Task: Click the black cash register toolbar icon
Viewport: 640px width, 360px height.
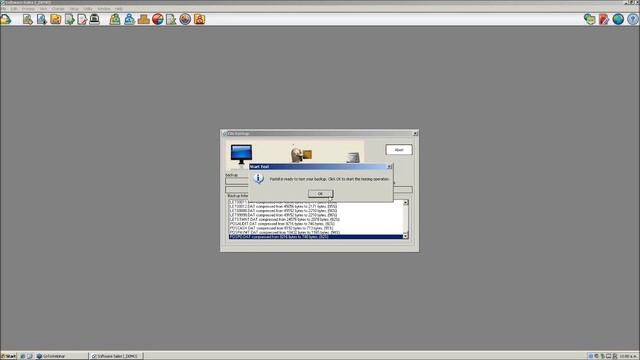Action: pos(94,19)
